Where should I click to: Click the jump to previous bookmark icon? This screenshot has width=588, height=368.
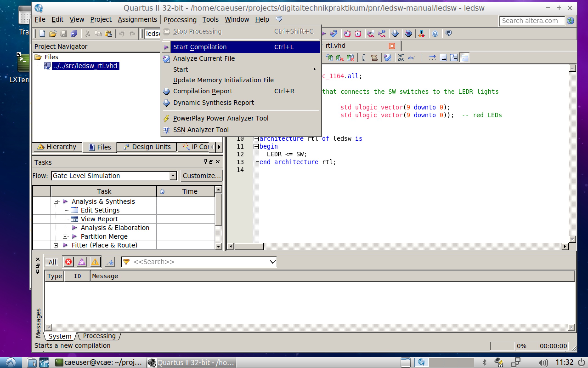pos(329,58)
